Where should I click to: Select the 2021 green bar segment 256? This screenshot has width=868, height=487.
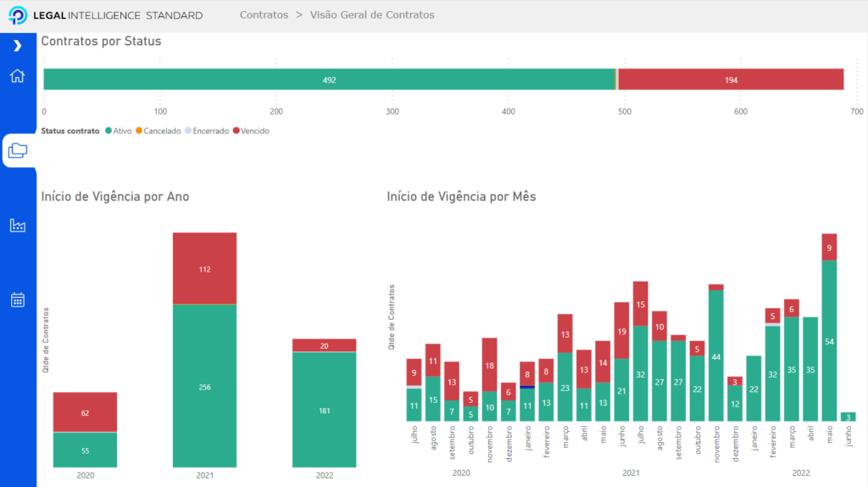point(204,386)
